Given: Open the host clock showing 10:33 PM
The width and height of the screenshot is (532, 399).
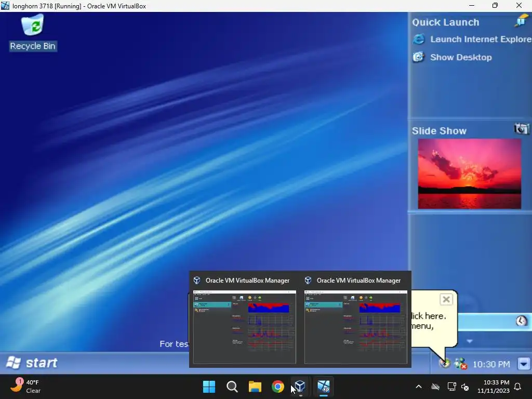Looking at the screenshot, I should point(494,387).
